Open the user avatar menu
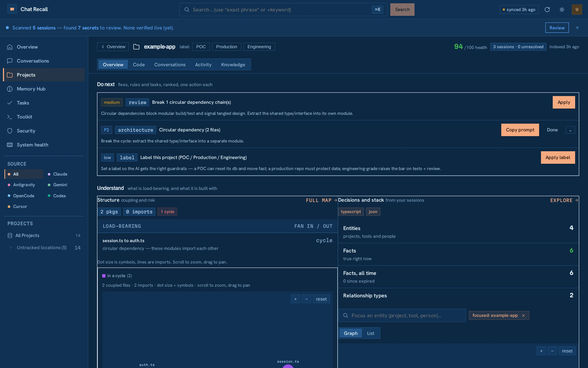Viewport: 588px width, 368px height. tap(577, 10)
